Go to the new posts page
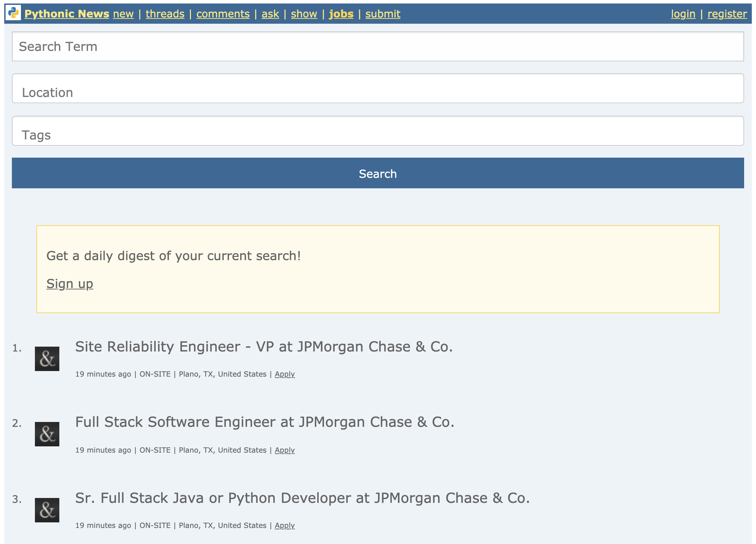756x544 pixels. (123, 14)
